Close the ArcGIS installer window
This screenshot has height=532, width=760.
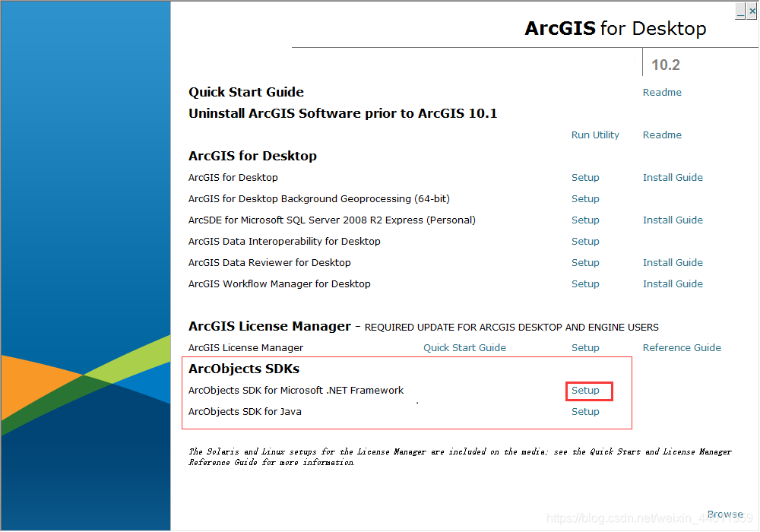click(x=752, y=11)
